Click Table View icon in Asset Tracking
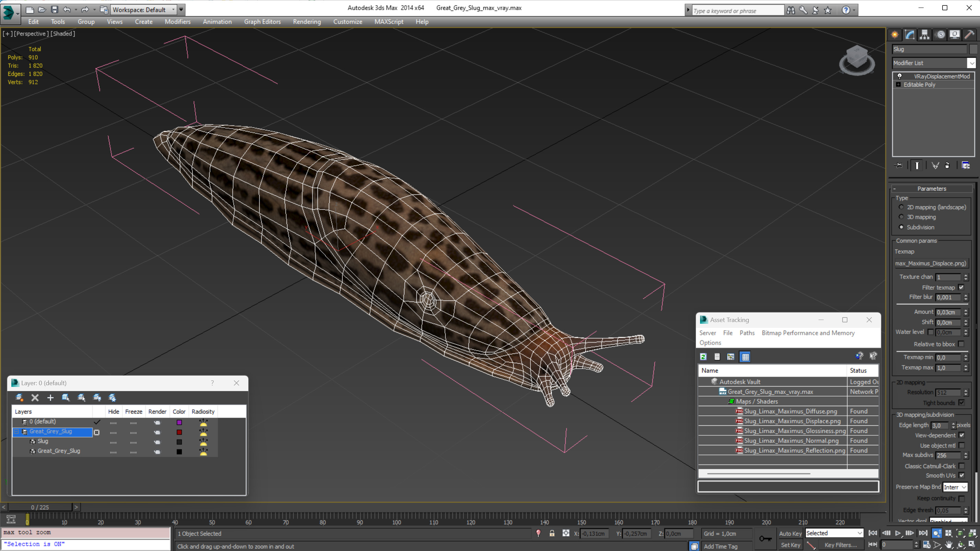 [745, 357]
